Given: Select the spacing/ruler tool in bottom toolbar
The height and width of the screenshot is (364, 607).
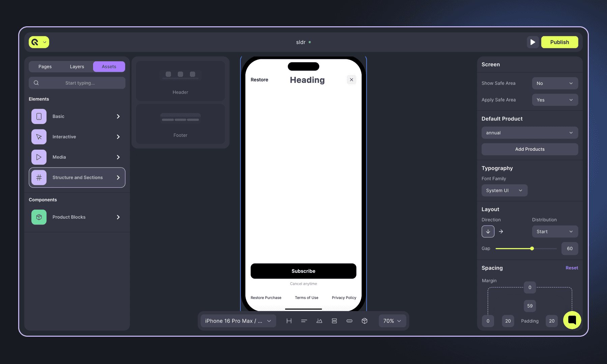Looking at the screenshot, I should click(289, 321).
